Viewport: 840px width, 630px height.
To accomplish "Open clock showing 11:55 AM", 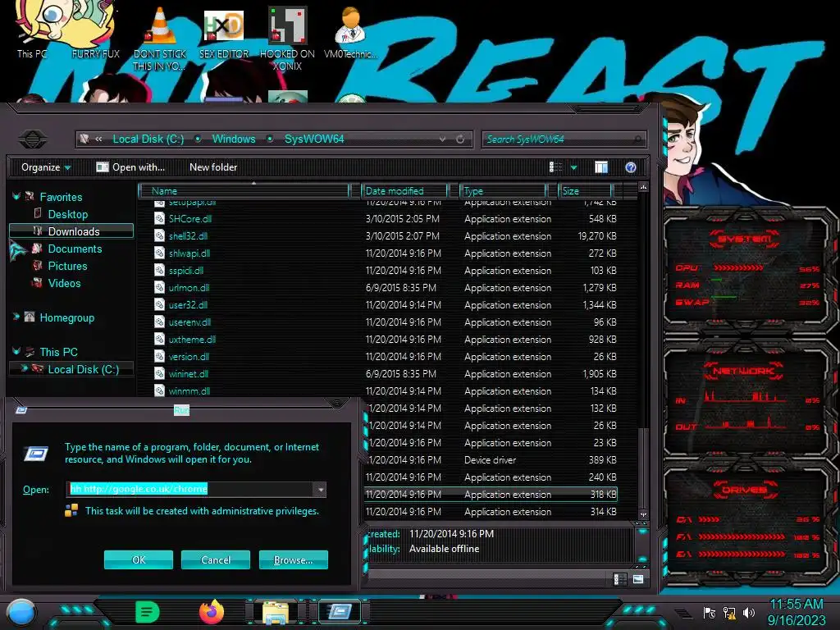I will coord(796,605).
